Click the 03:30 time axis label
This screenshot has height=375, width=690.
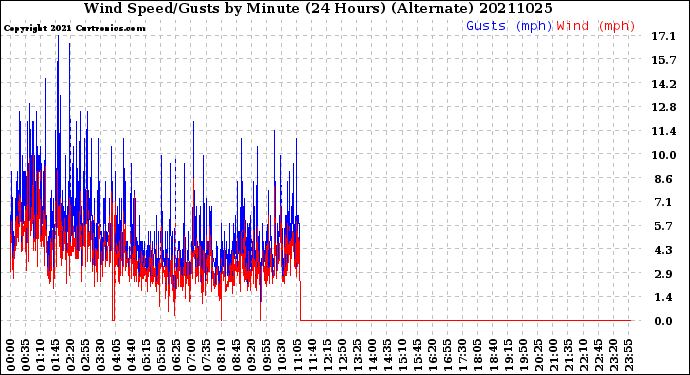(x=101, y=355)
